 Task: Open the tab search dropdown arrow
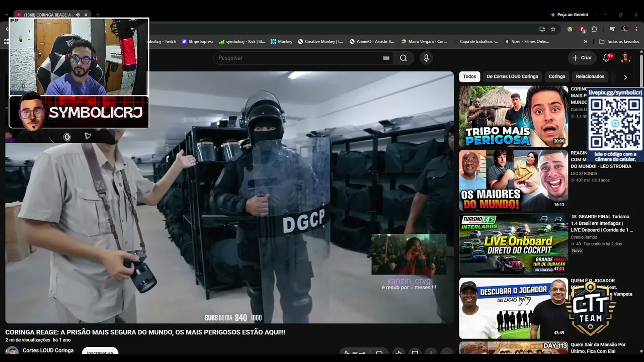[x=7, y=15]
